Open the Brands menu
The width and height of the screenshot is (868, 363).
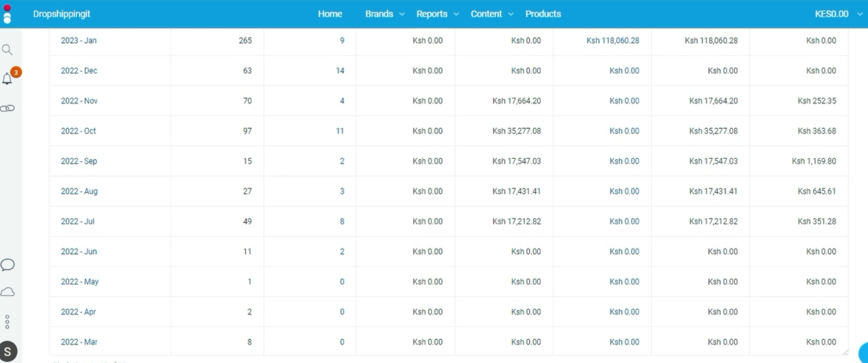click(379, 14)
